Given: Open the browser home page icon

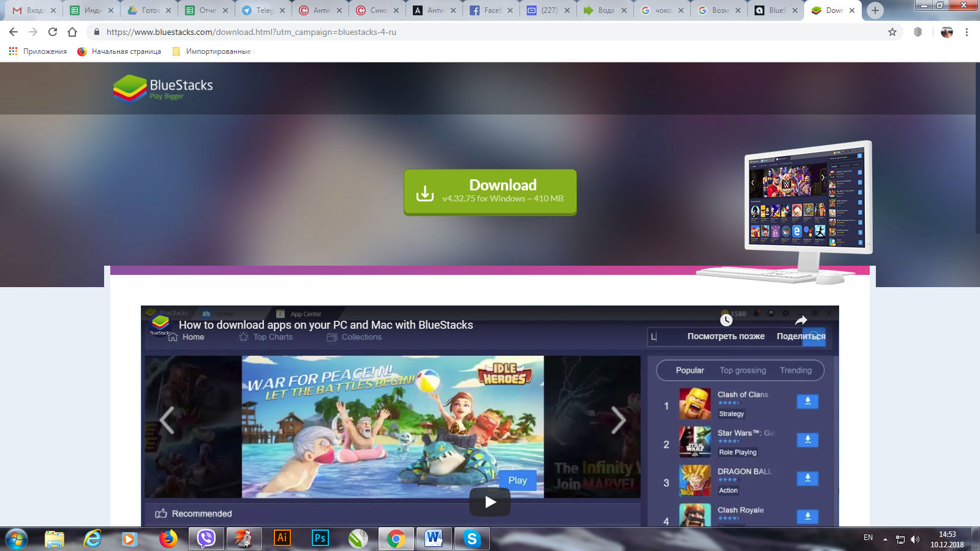Looking at the screenshot, I should tap(72, 32).
